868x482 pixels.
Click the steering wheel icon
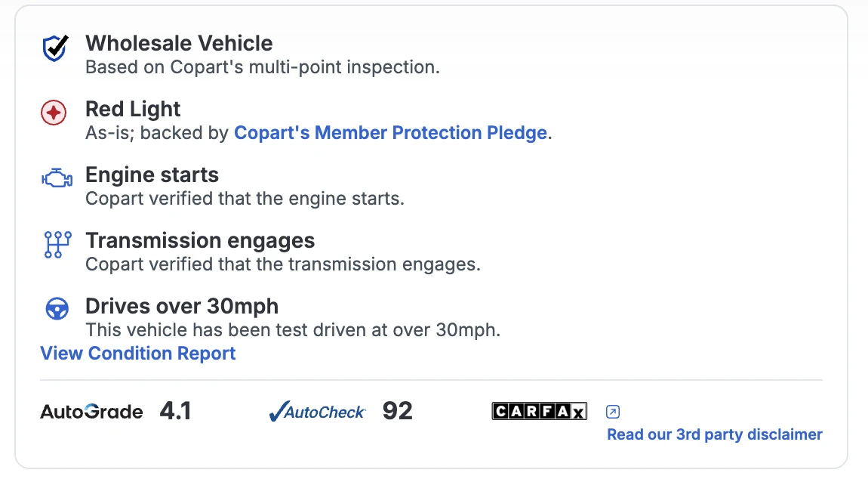tap(57, 308)
